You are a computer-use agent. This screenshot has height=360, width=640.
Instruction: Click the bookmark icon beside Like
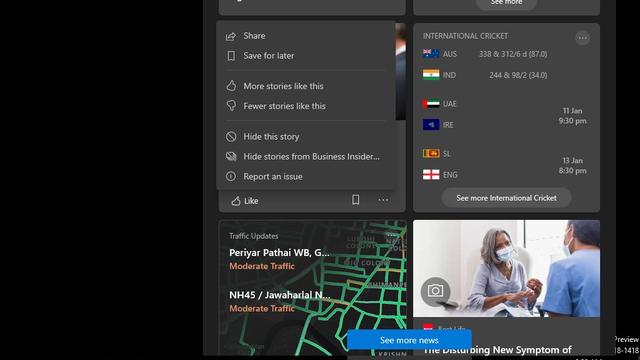(356, 200)
